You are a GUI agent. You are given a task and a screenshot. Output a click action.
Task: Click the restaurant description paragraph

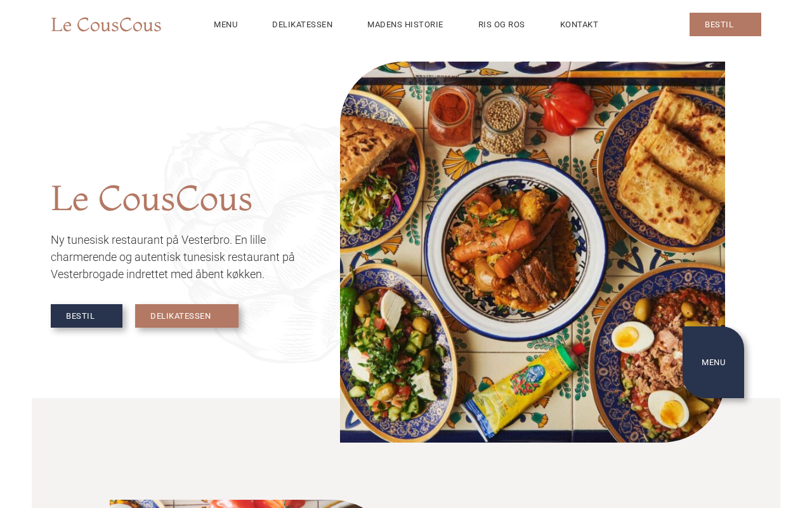click(173, 257)
